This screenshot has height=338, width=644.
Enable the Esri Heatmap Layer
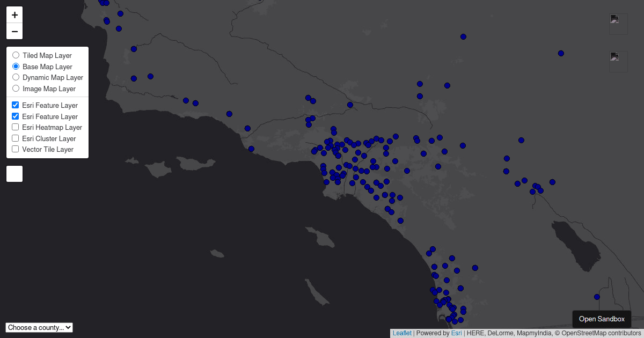click(15, 127)
